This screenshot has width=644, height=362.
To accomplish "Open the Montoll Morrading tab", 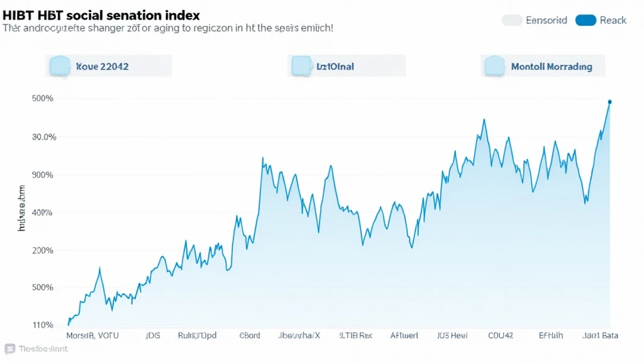I will (551, 66).
